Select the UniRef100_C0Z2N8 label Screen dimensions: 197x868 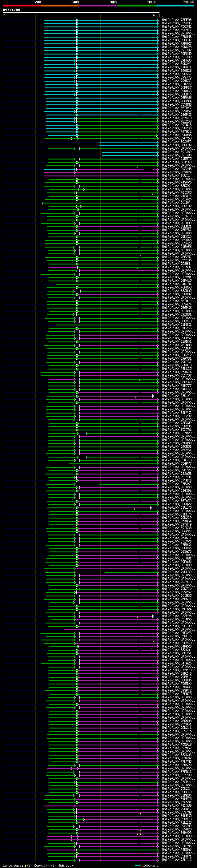177,169
